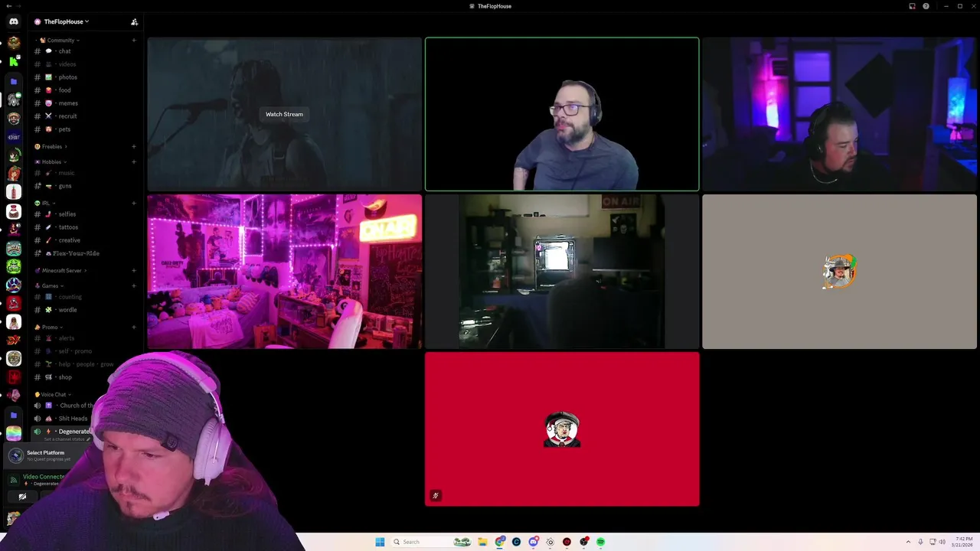Viewport: 980px width, 551px height.
Task: Select the dim ON AIR room video tile
Action: click(x=562, y=272)
